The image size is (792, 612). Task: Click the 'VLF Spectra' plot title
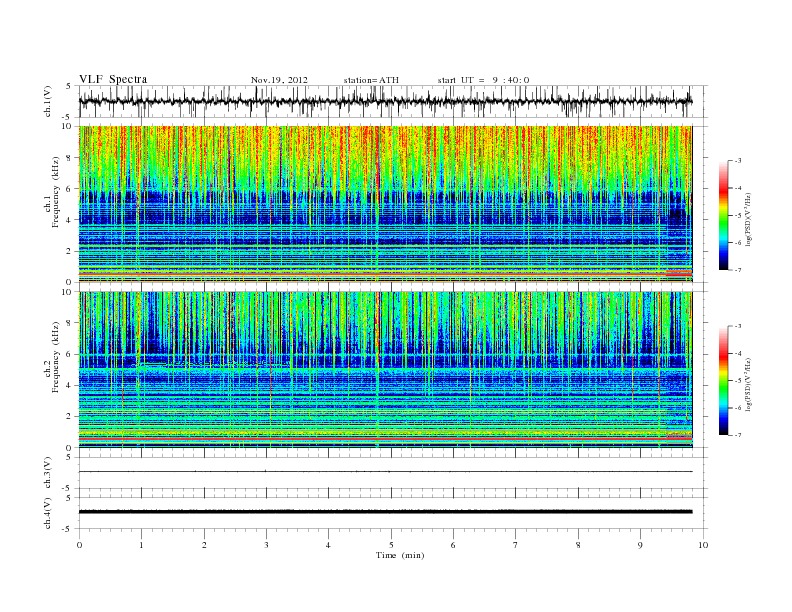point(113,79)
